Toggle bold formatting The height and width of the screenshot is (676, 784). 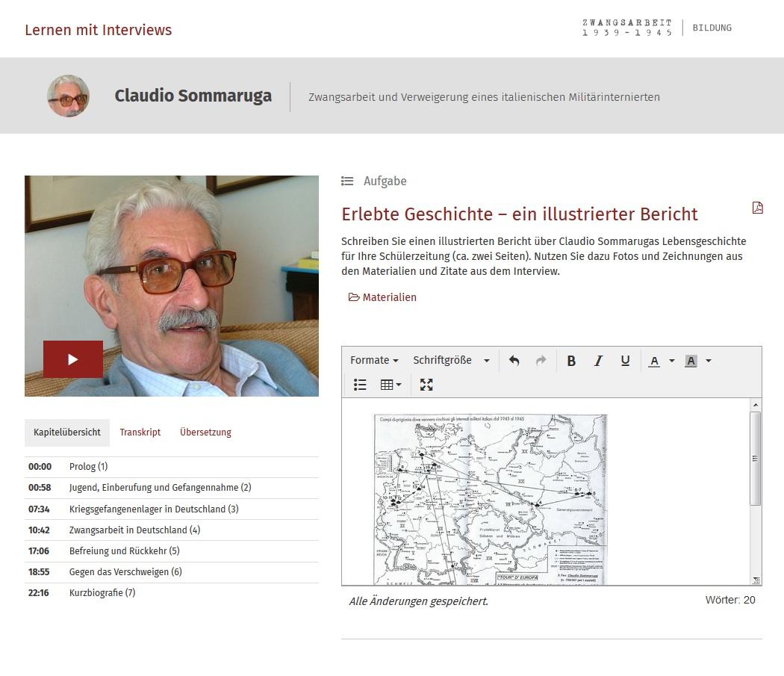click(571, 360)
